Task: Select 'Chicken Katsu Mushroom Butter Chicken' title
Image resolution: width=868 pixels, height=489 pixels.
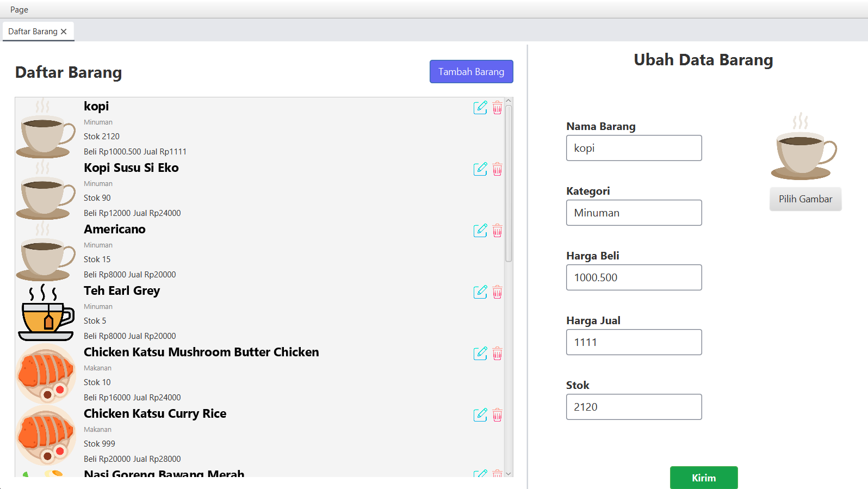Action: (x=201, y=352)
